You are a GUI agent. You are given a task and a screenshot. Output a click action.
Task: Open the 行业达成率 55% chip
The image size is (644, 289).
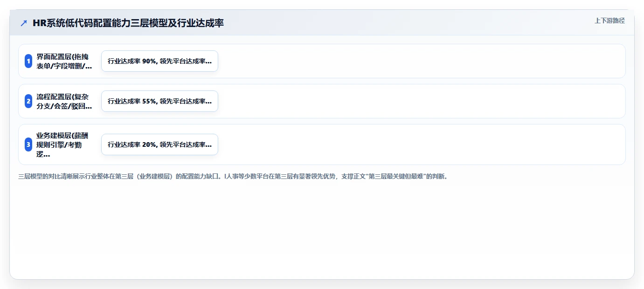[x=159, y=101]
